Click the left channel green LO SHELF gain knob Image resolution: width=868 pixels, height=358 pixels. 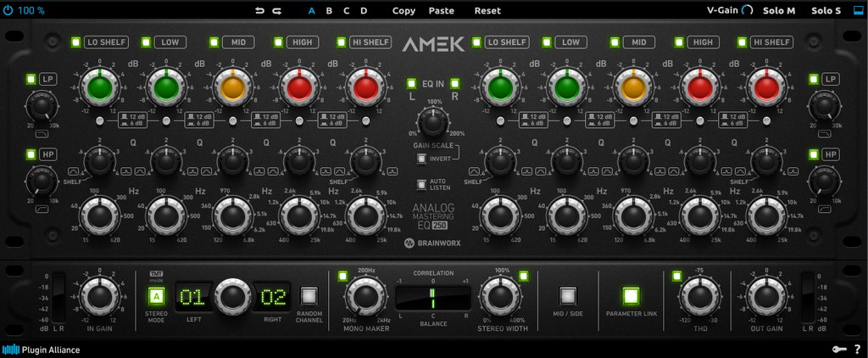pos(100,87)
